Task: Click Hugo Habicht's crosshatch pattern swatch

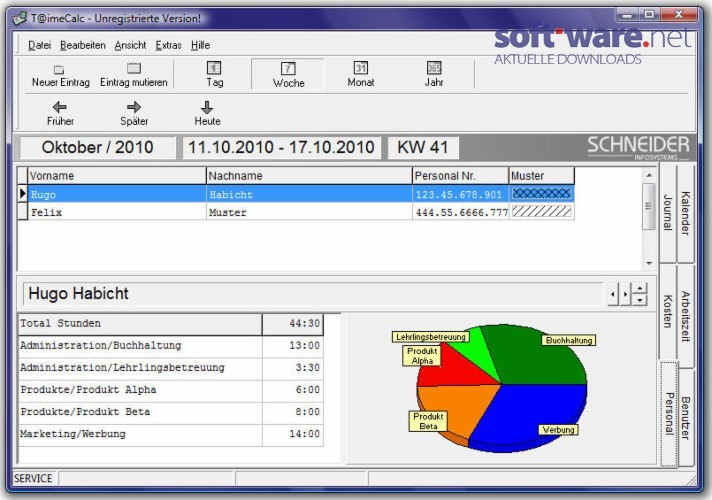Action: [541, 194]
